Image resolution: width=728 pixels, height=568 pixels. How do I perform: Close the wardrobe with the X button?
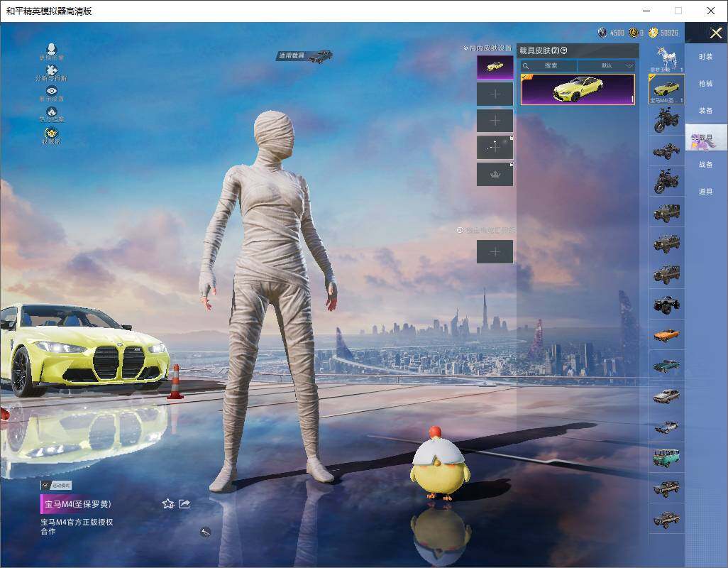[715, 33]
